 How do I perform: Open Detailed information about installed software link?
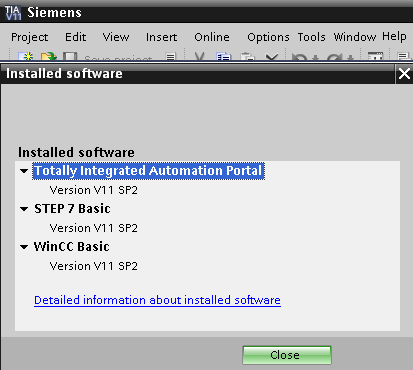(x=157, y=300)
